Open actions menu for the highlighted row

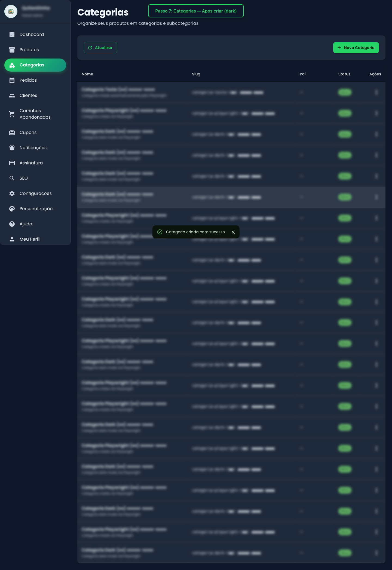376,197
